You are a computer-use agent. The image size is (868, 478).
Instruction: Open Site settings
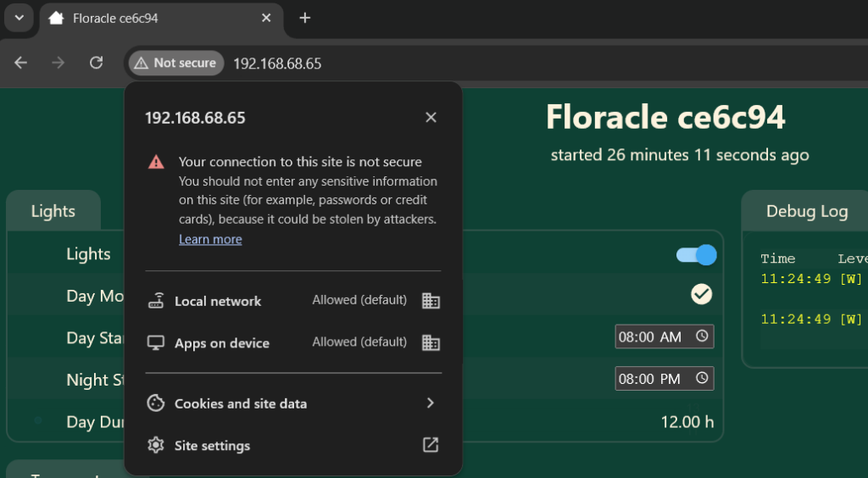[x=293, y=445]
